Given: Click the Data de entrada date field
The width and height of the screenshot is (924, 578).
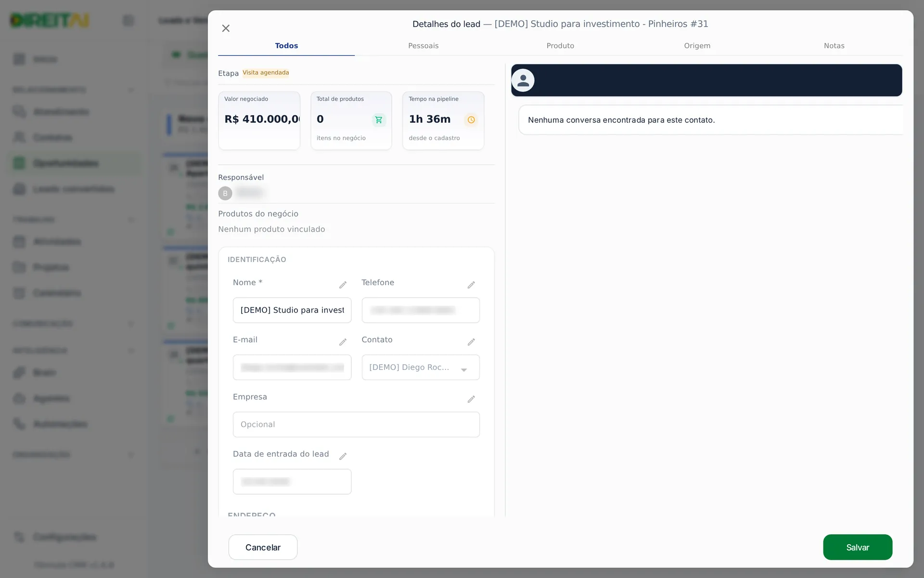Looking at the screenshot, I should (x=292, y=482).
